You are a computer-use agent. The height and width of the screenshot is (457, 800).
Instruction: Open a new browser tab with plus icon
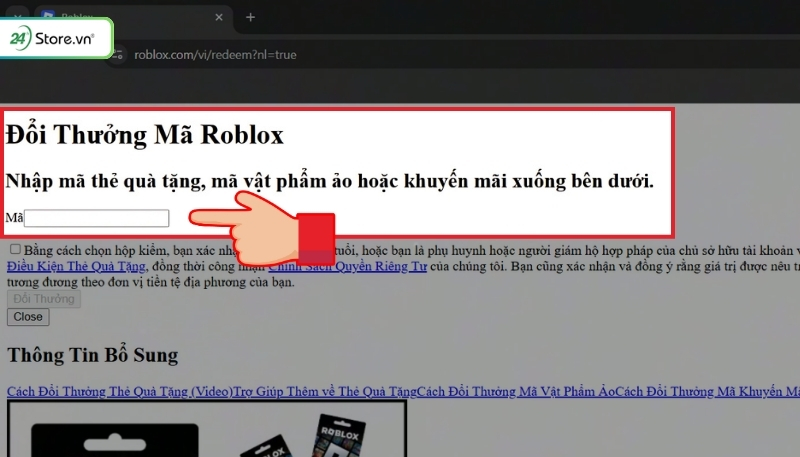(250, 17)
